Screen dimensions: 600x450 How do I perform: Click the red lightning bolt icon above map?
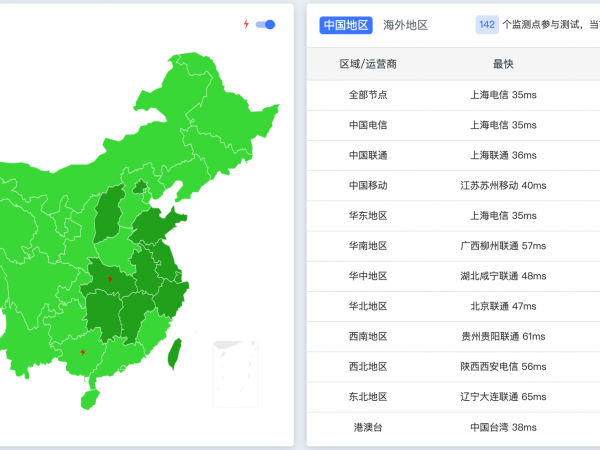247,24
